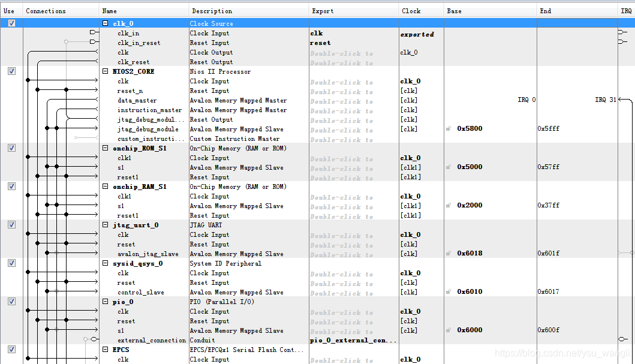
Task: Collapse the jtag_uart_0 component tree
Action: point(104,225)
